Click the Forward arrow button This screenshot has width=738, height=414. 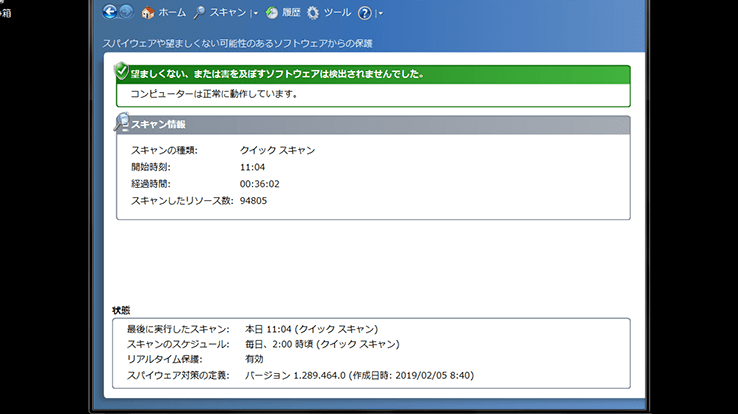pyautogui.click(x=126, y=12)
